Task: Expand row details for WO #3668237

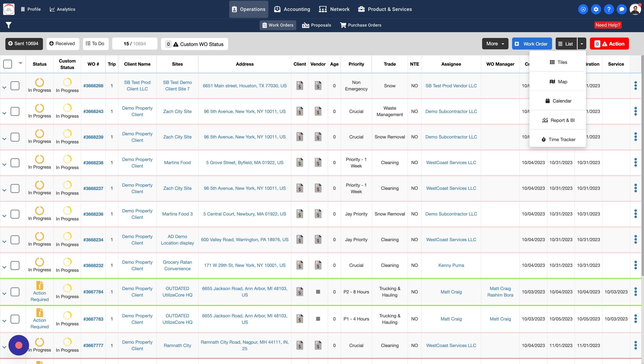Action: click(x=4, y=190)
